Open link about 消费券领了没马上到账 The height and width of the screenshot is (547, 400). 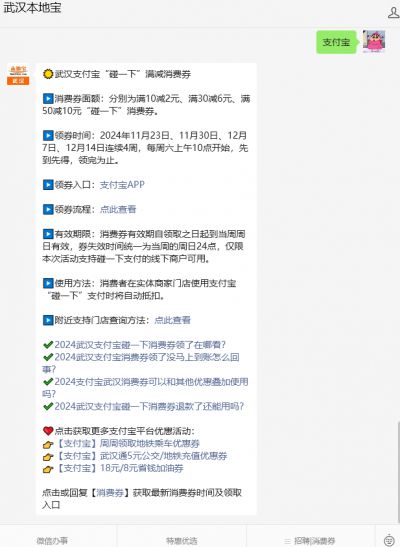click(x=141, y=363)
